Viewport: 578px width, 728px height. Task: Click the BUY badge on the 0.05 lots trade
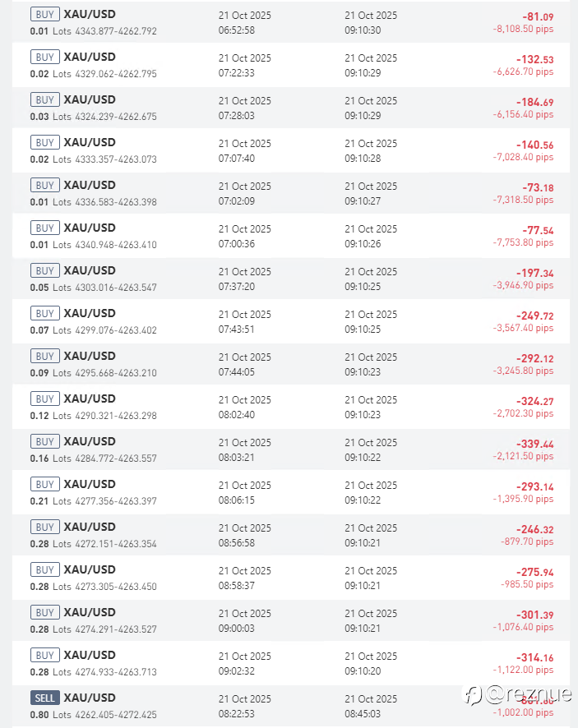[44, 271]
